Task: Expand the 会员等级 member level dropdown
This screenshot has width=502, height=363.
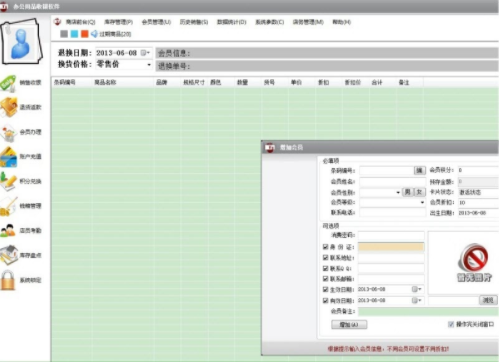Action: (422, 202)
